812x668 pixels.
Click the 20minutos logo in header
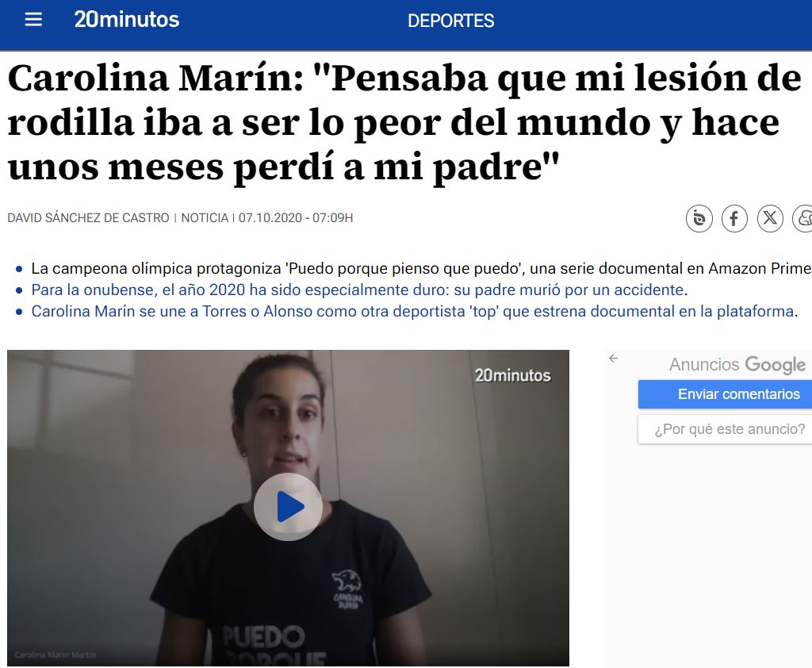[x=127, y=20]
